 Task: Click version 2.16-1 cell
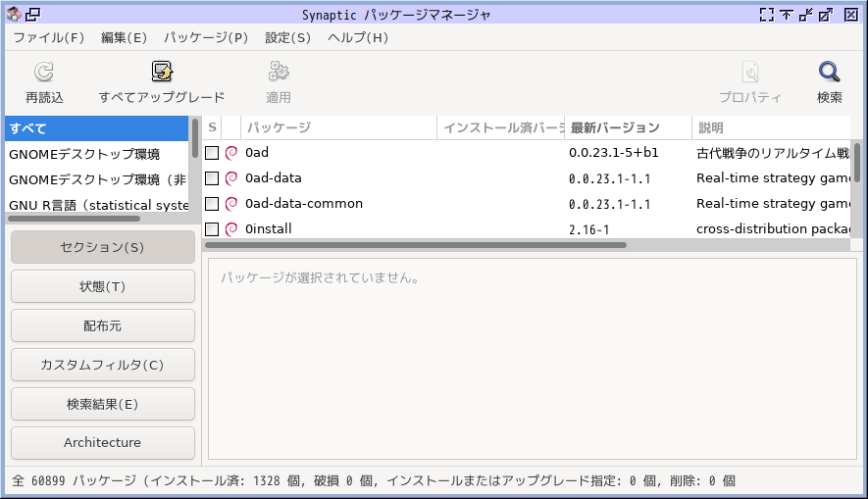point(589,229)
